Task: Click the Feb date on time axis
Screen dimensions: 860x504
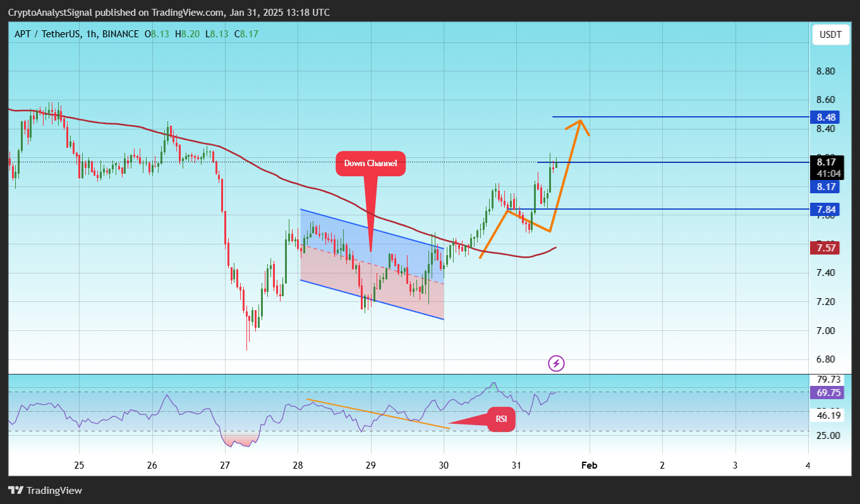Action: pyautogui.click(x=590, y=465)
